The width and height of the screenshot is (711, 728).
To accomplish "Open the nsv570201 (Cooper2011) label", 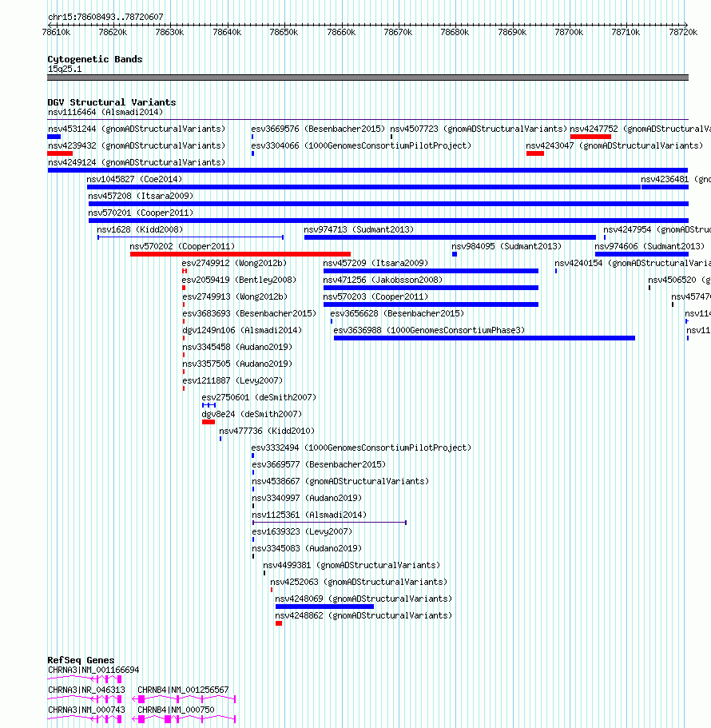I will (x=141, y=213).
